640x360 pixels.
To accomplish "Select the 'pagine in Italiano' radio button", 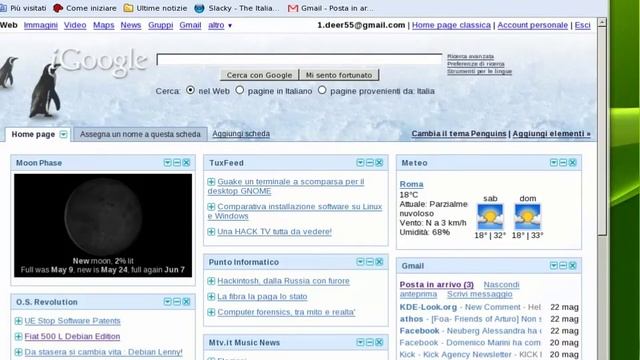I will pos(240,90).
